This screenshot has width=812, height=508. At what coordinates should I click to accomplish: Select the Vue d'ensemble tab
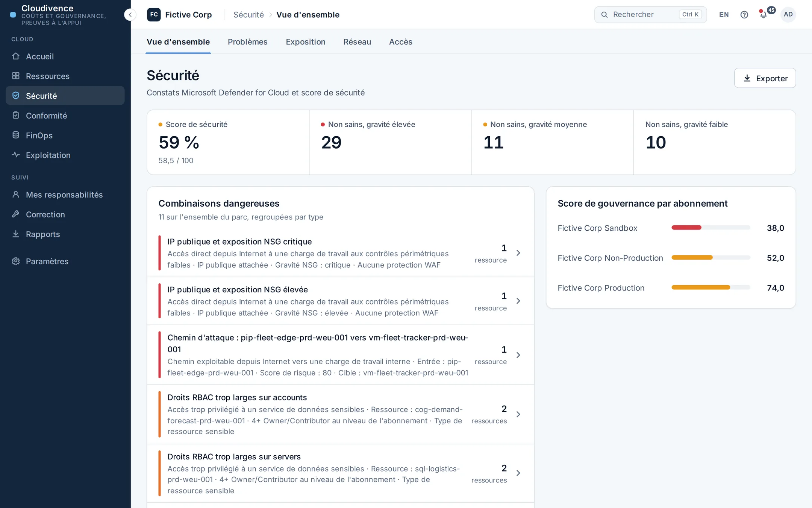pos(178,42)
